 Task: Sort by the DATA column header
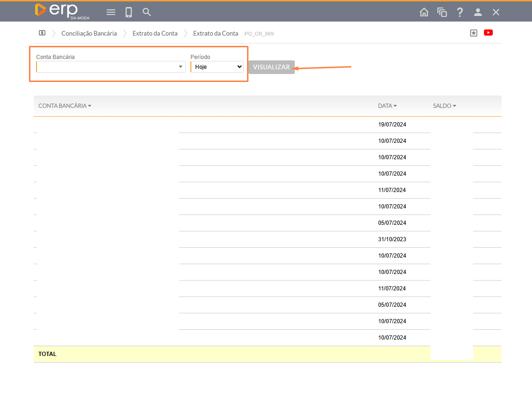[x=387, y=106]
